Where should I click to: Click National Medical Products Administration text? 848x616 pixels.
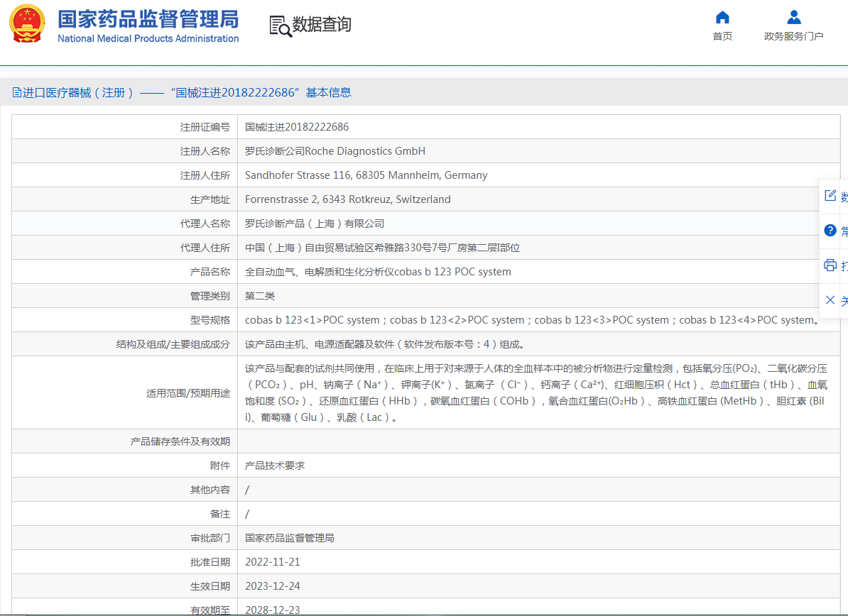pos(148,38)
